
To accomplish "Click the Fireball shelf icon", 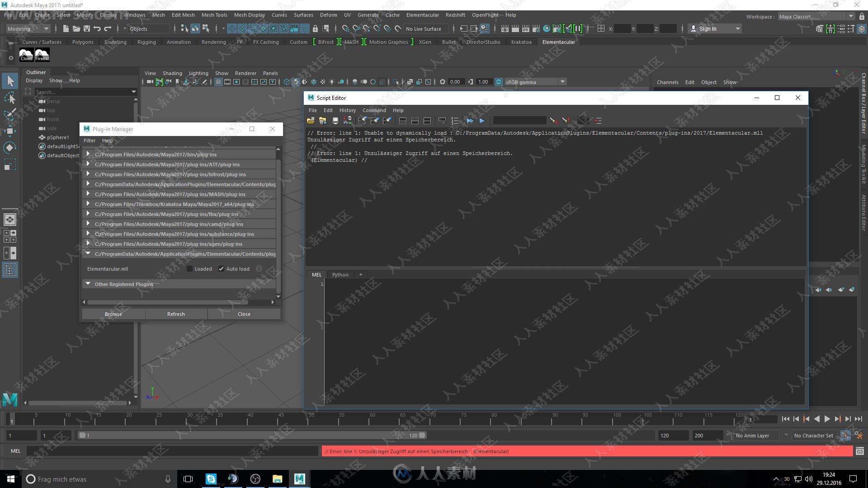I will (x=42, y=55).
